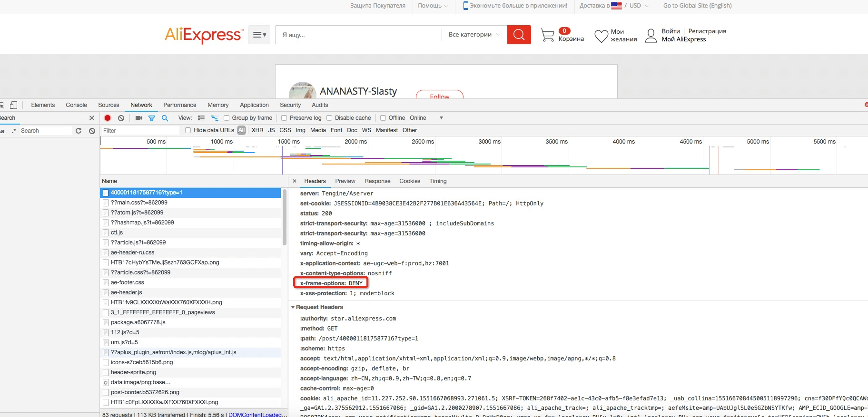The image size is (868, 417).
Task: Open the AliExpress shopping cart icon
Action: 547,35
